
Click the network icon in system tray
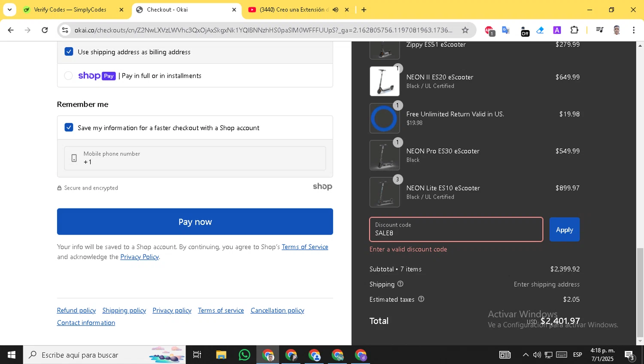click(549, 355)
